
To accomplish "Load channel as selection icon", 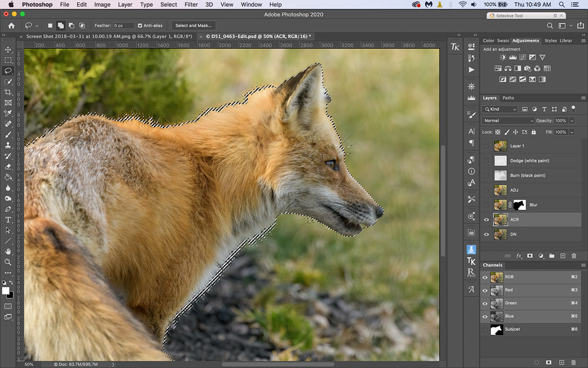I will (536, 362).
